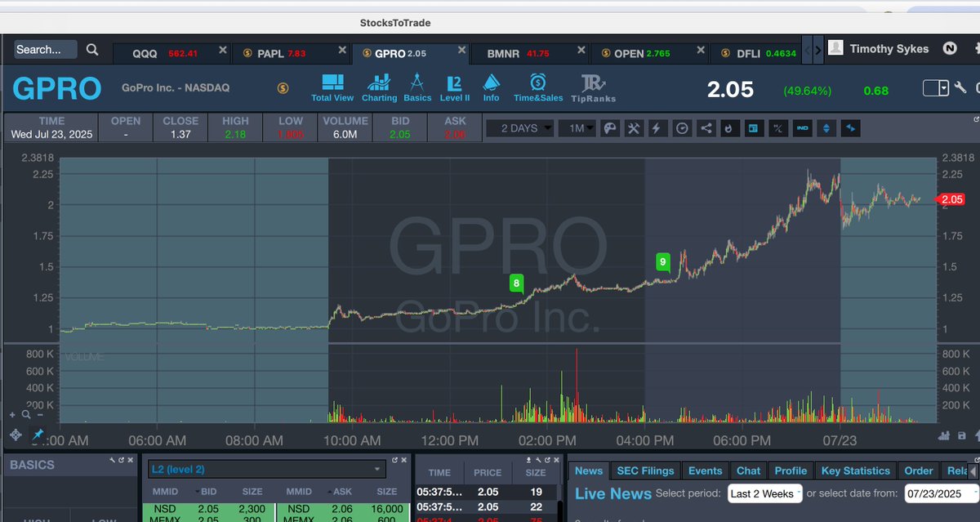Zoom in the chart with plus icon
980x522 pixels.
pyautogui.click(x=13, y=415)
